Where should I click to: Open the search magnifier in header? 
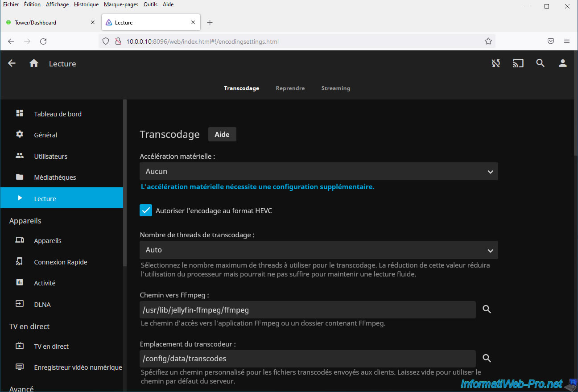pos(540,63)
